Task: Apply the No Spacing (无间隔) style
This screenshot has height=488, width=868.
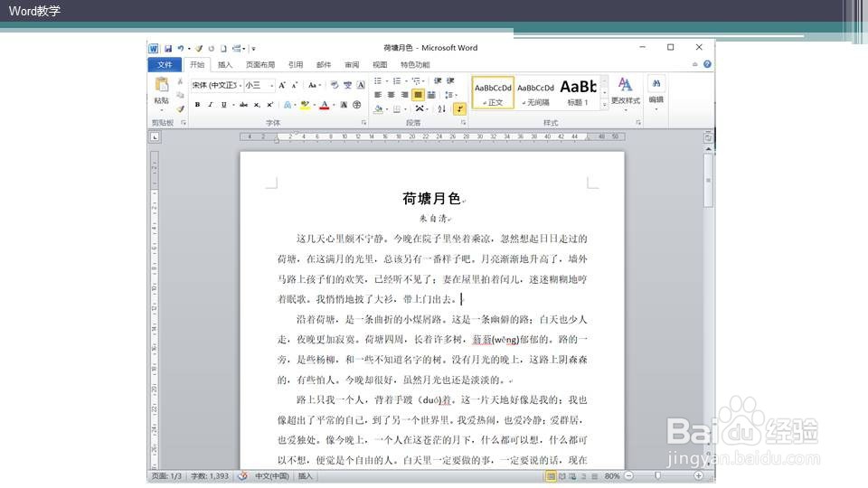Action: pos(536,92)
